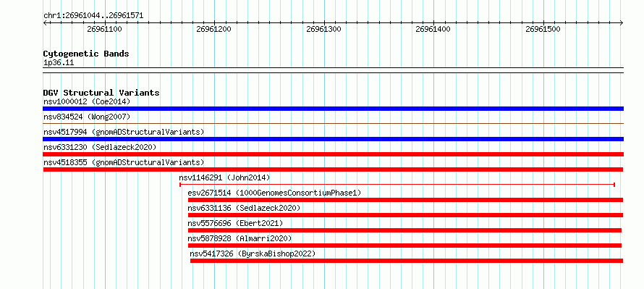Screen dimensions: 644x289
Task: Select the blue nsv4517994 variant bar
Action: pos(333,139)
